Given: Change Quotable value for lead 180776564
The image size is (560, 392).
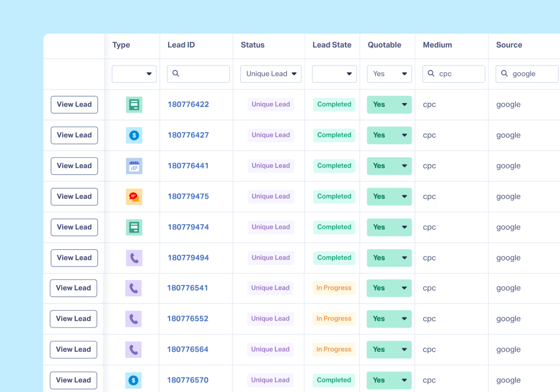Looking at the screenshot, I should coord(389,349).
